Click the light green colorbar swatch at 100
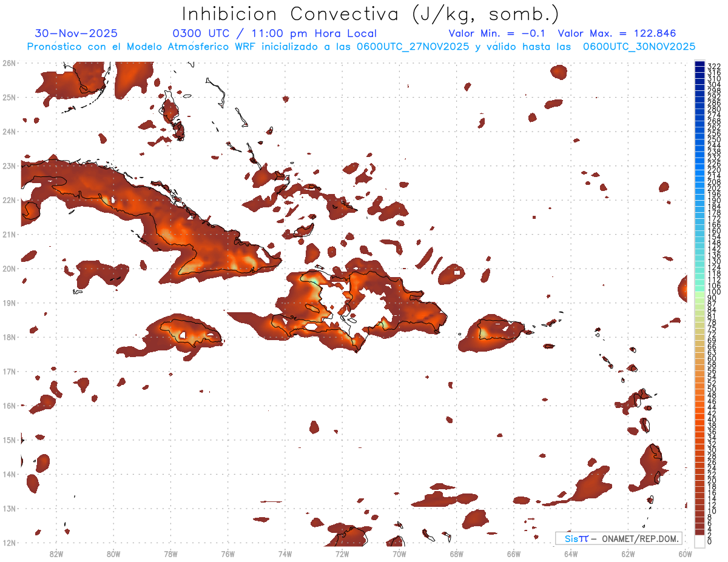 699,295
